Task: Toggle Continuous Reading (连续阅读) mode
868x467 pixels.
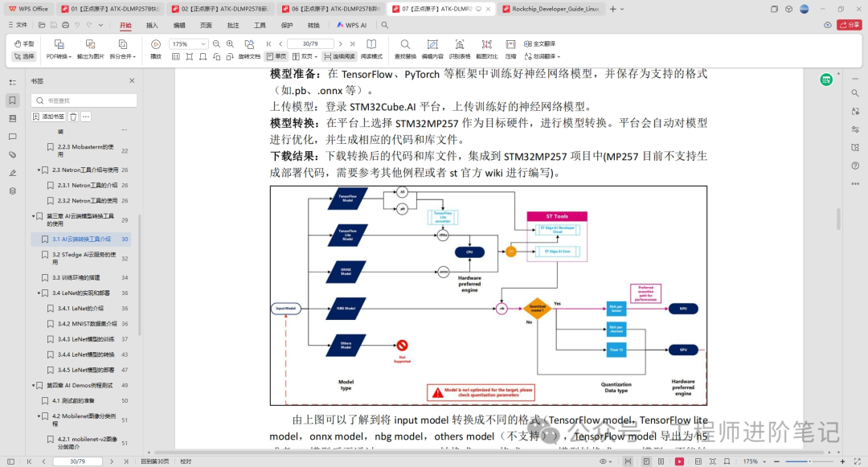Action: (x=339, y=56)
